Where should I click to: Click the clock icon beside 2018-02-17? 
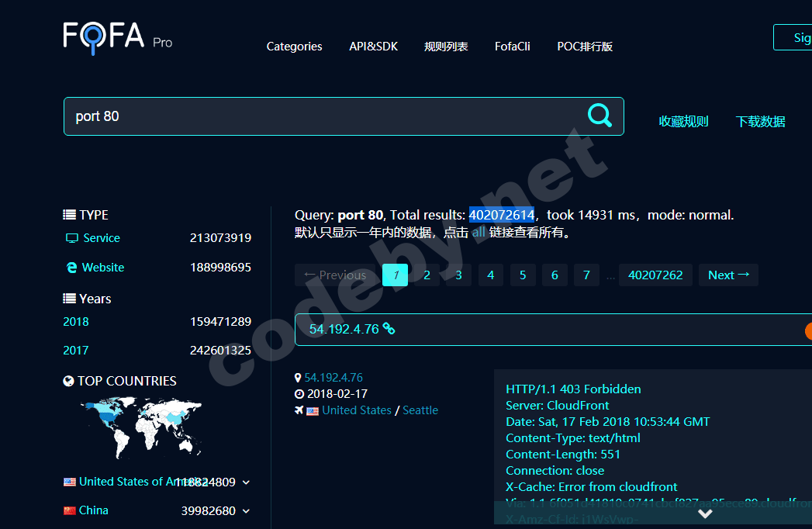[299, 394]
